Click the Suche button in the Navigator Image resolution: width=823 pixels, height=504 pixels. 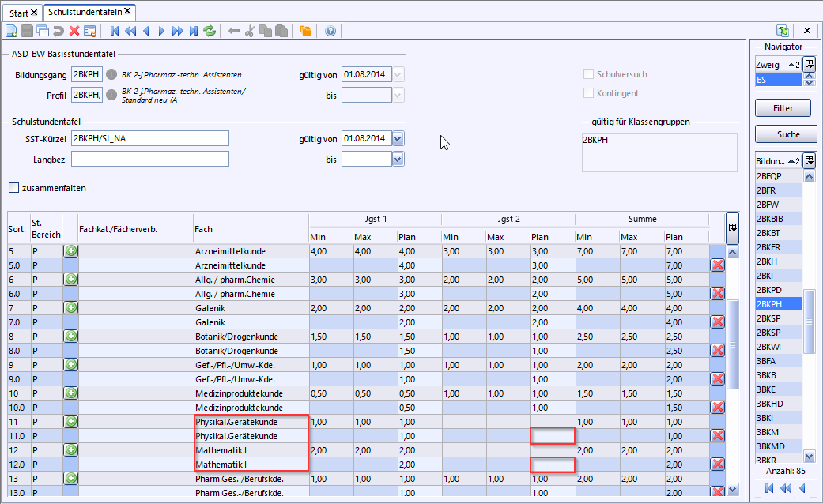click(788, 134)
